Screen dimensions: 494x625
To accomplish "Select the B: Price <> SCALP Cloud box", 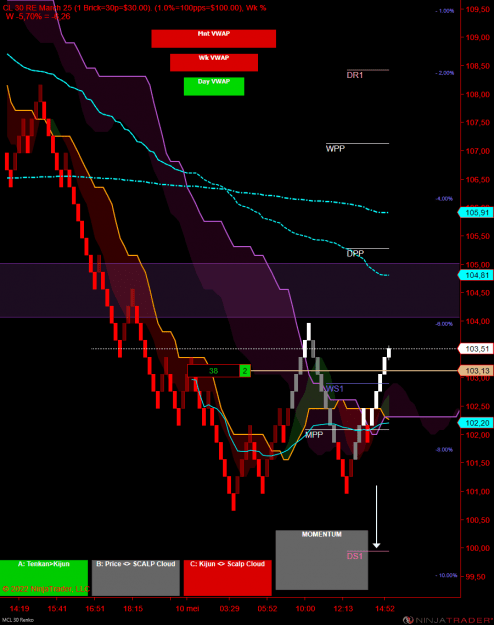I will pos(136,578).
